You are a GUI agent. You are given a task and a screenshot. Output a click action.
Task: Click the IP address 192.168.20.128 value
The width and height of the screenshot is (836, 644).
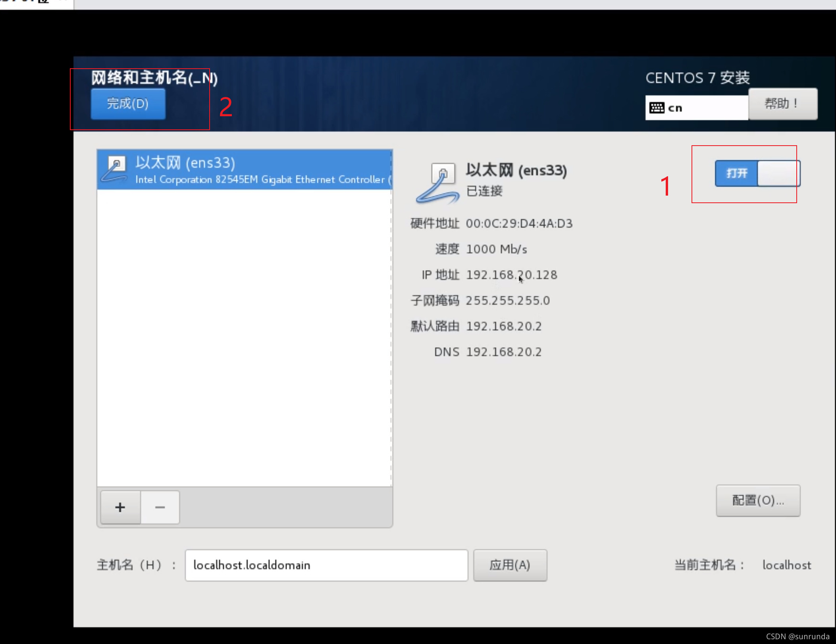pos(511,275)
